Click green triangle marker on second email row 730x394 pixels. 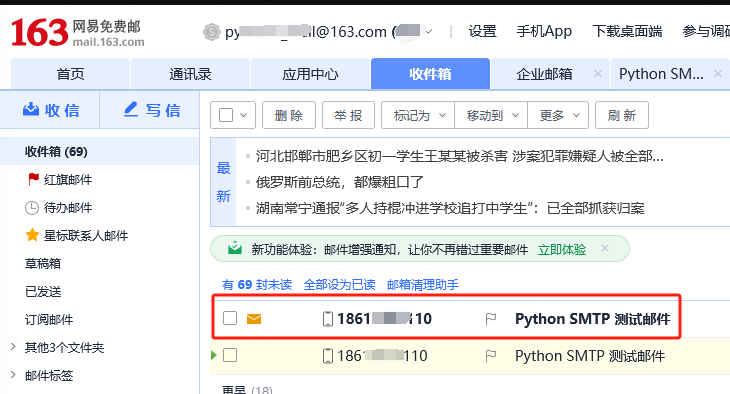214,355
